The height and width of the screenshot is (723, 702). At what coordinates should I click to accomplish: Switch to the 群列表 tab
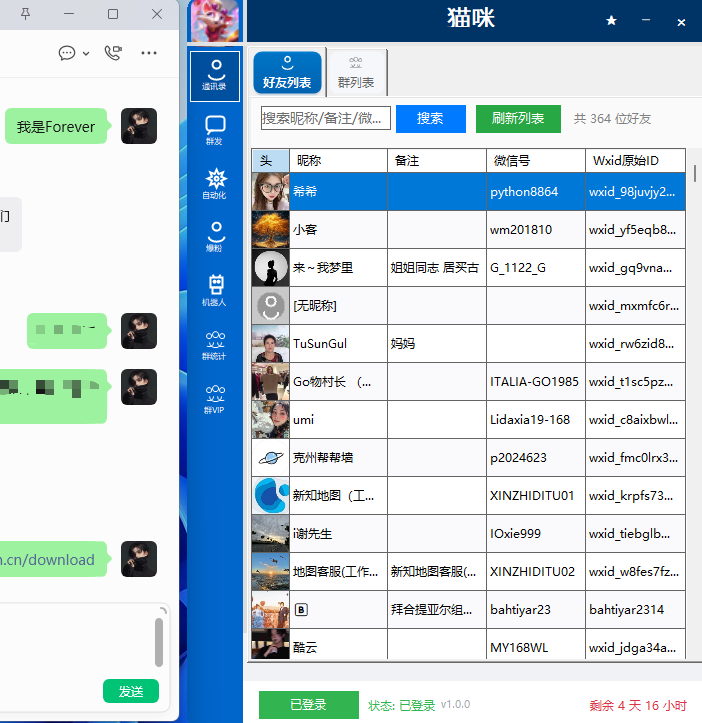pos(356,72)
